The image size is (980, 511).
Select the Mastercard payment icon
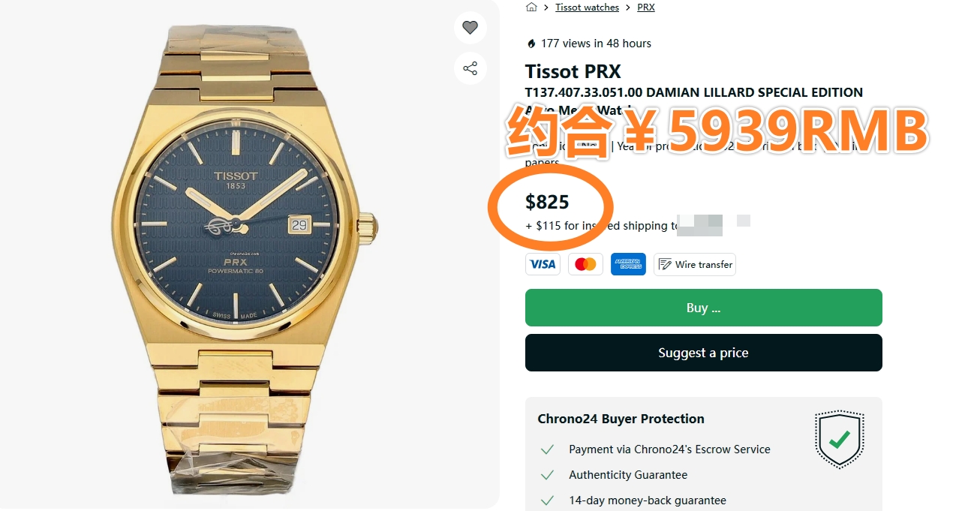pos(585,264)
